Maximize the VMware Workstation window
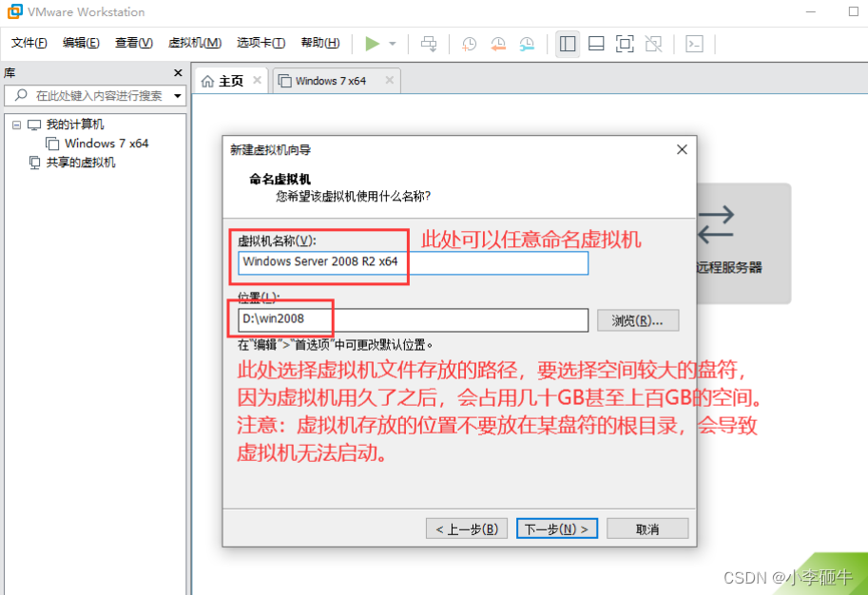This screenshot has height=595, width=868. pyautogui.click(x=853, y=11)
